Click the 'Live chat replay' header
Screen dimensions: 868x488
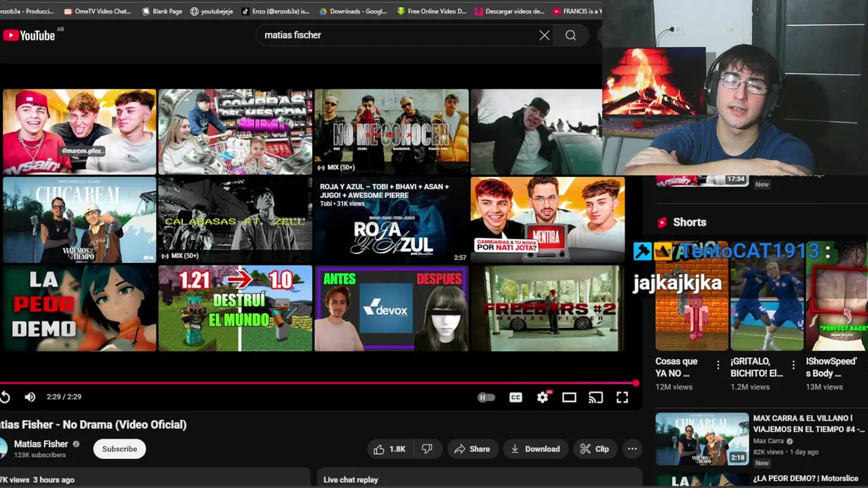(351, 480)
